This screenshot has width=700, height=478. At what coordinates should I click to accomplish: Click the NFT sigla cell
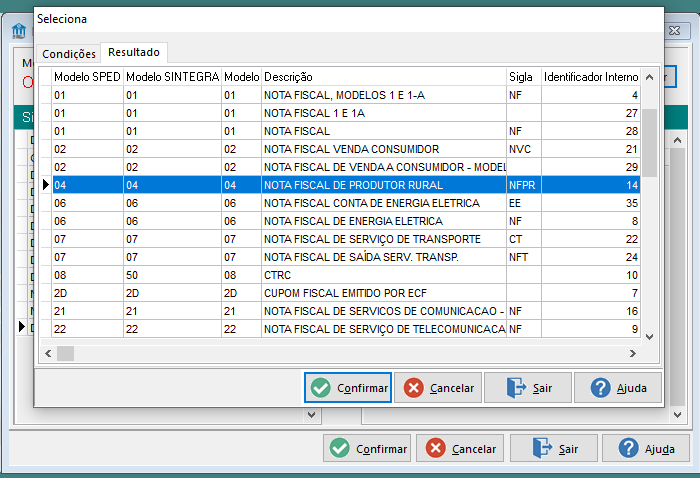point(524,257)
